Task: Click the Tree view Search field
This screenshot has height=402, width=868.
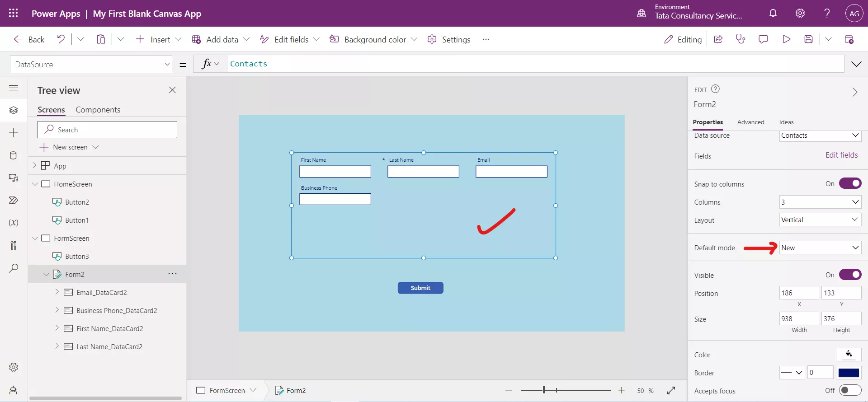Action: tap(107, 130)
